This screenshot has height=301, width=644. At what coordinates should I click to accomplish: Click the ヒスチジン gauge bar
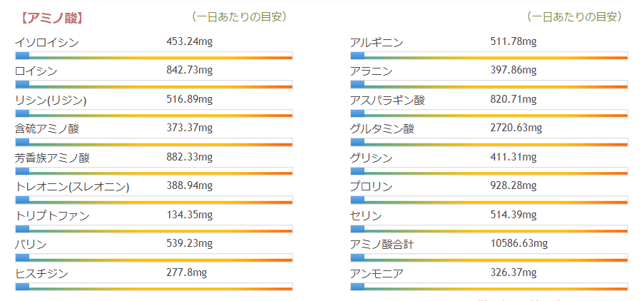click(153, 287)
